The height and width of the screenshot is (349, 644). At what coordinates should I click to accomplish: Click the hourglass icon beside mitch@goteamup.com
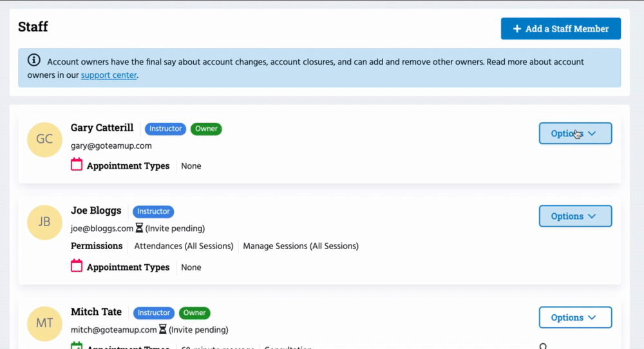click(x=163, y=329)
